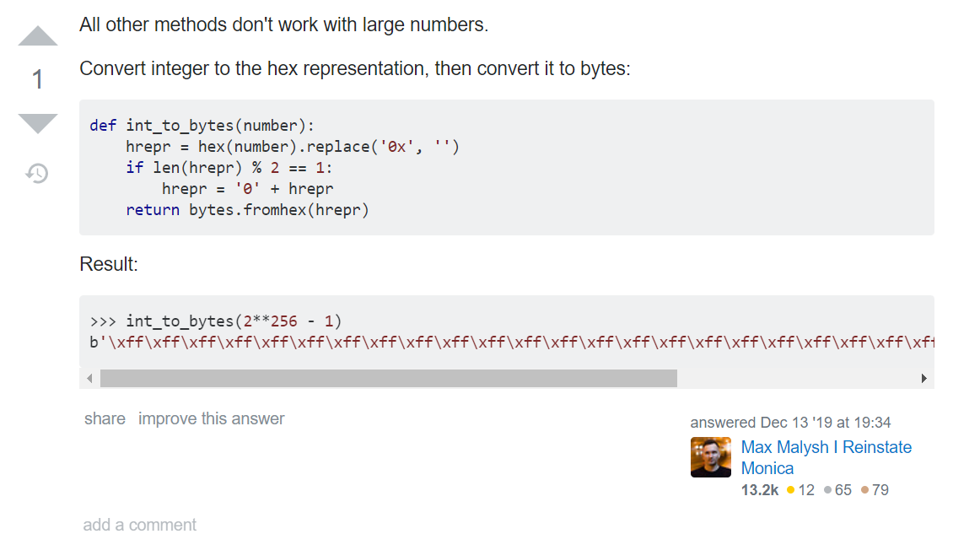Screen dimensions: 980x534
Task: Click the horizontal scrollbar thumb under the result
Action: pos(388,379)
